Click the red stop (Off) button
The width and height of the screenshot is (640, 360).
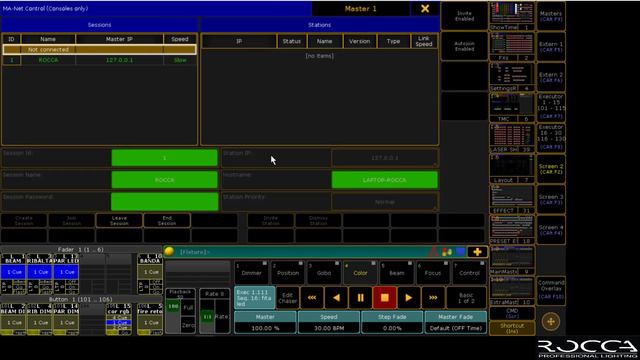pyautogui.click(x=384, y=298)
